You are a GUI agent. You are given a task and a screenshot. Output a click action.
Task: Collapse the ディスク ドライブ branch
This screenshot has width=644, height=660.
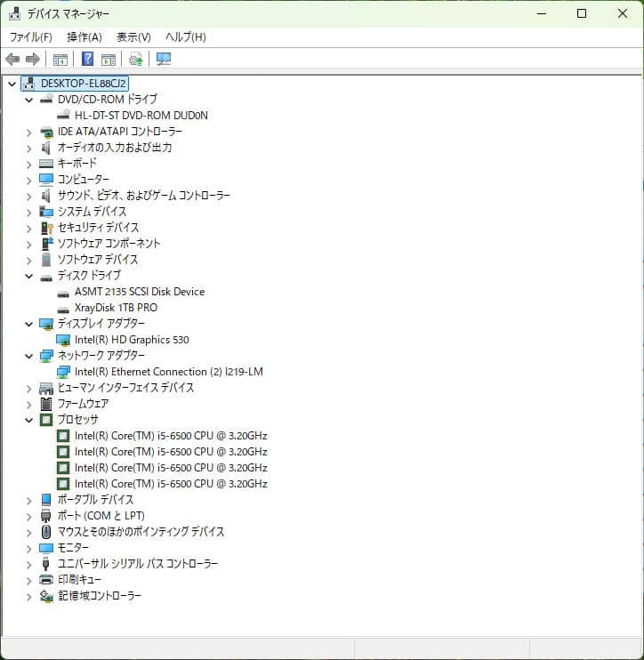[28, 276]
